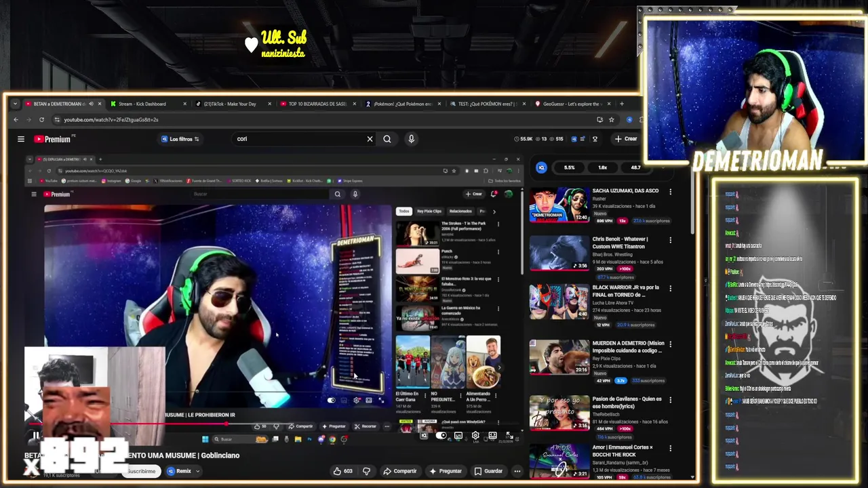This screenshot has width=868, height=488.
Task: Reload the YouTube page
Action: (41, 120)
